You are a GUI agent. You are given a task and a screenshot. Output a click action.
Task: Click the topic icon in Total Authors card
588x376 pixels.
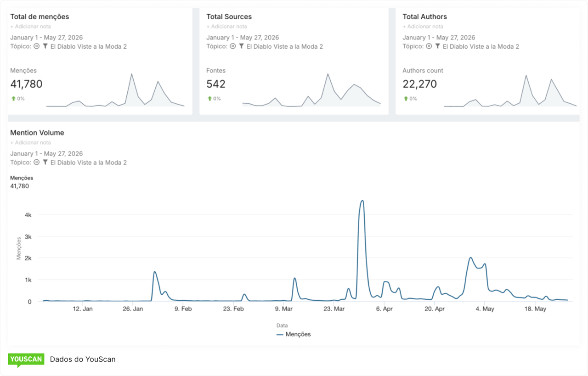click(429, 46)
